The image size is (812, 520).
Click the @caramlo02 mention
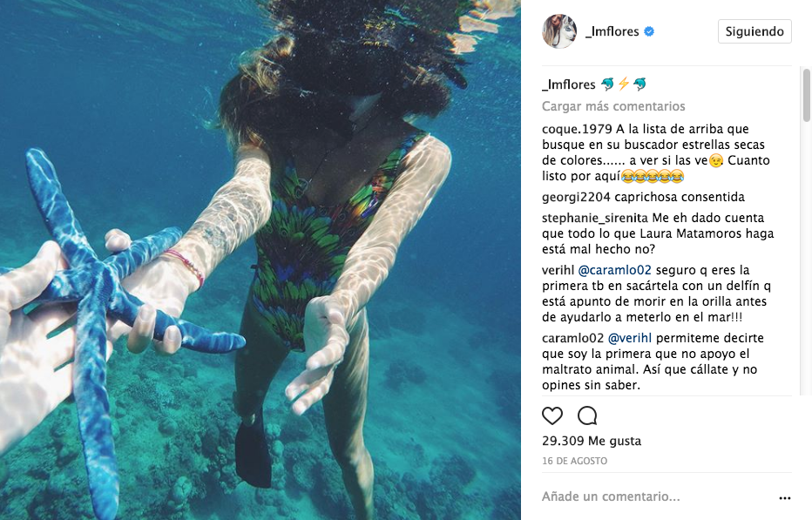pos(615,270)
